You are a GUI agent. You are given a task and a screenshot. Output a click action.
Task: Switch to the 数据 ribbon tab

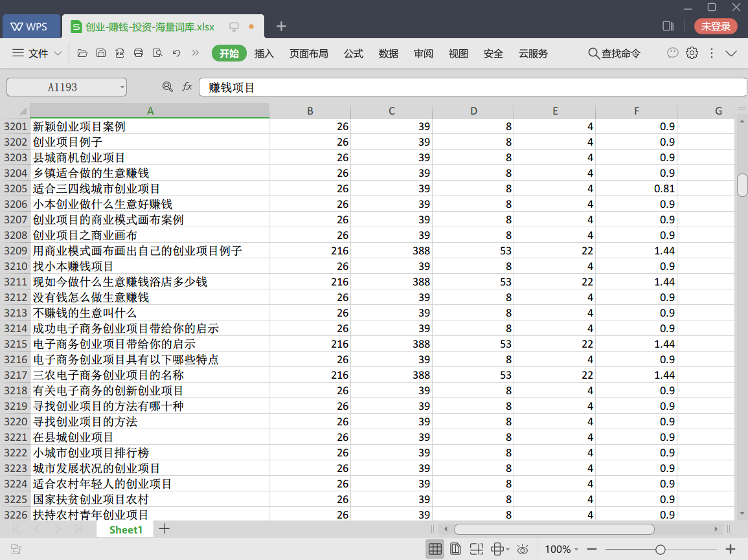click(389, 54)
